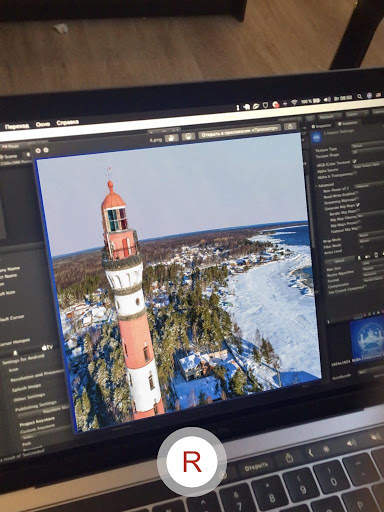Expand the Resolution and Presentation section
The width and height of the screenshot is (384, 512).
(x=36, y=376)
